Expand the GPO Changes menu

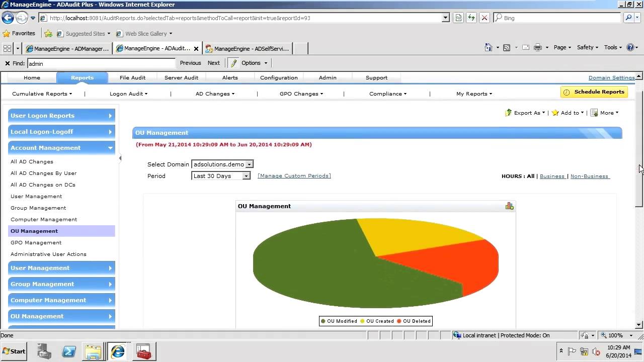[301, 94]
